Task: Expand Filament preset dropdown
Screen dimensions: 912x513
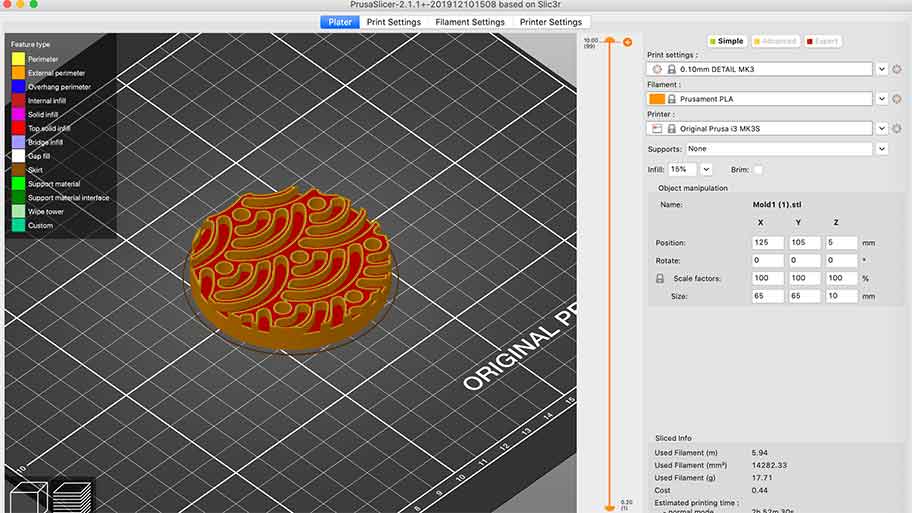Action: pyautogui.click(x=882, y=99)
